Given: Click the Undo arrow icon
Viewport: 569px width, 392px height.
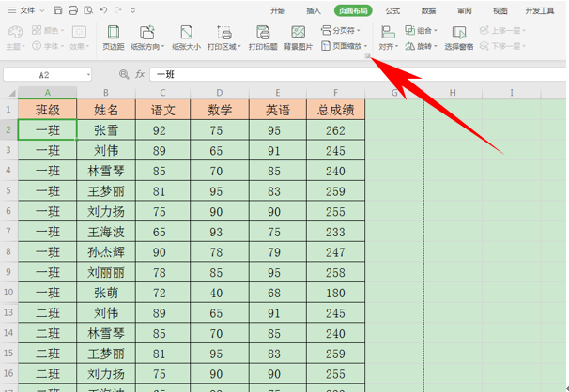Looking at the screenshot, I should tap(103, 10).
